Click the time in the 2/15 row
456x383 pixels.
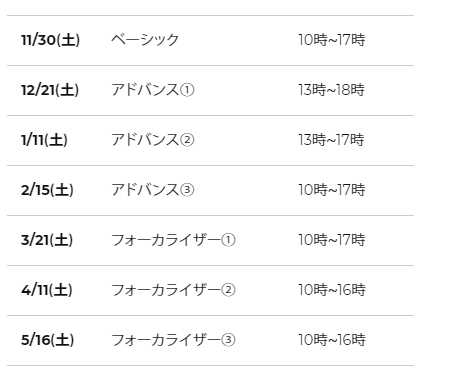332,190
